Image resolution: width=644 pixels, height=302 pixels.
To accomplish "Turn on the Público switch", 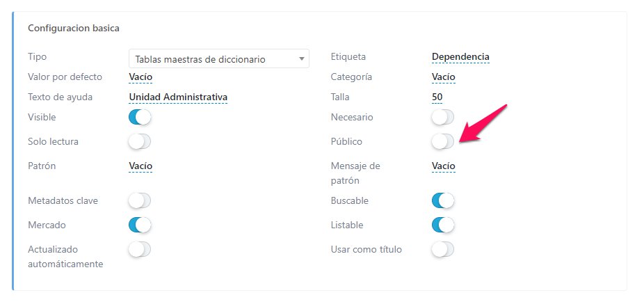I will click(442, 141).
